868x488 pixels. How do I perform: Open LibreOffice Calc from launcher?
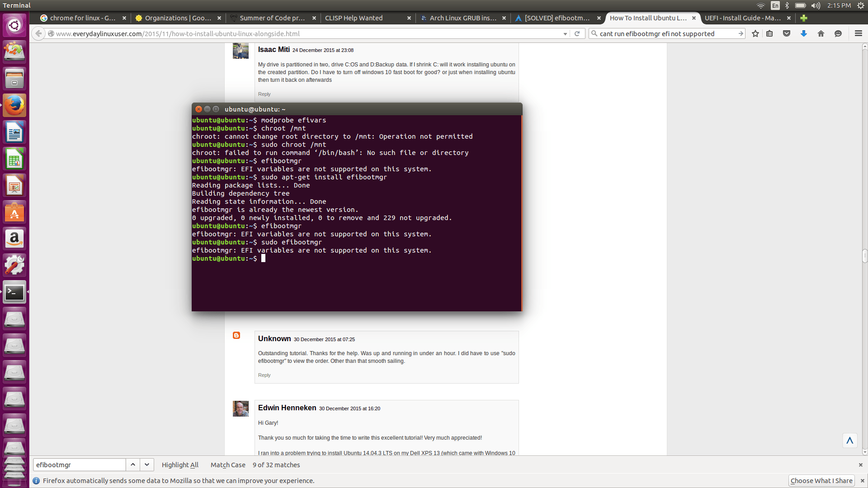point(14,159)
